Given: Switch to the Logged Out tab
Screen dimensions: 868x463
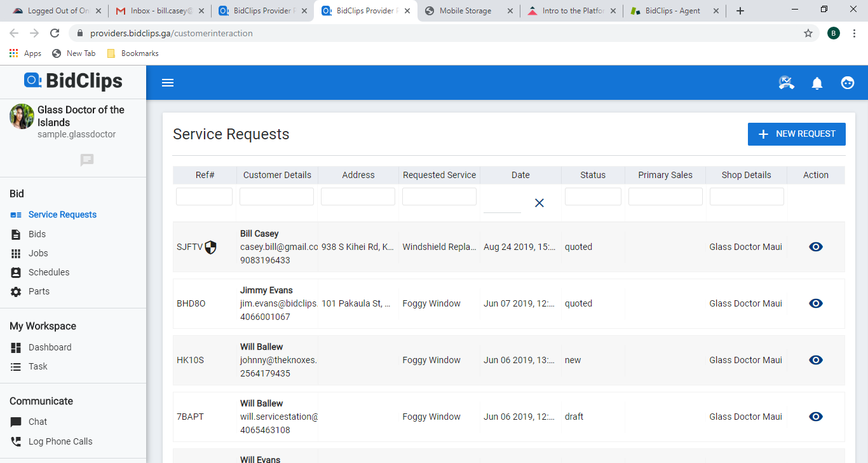Looking at the screenshot, I should pos(56,11).
